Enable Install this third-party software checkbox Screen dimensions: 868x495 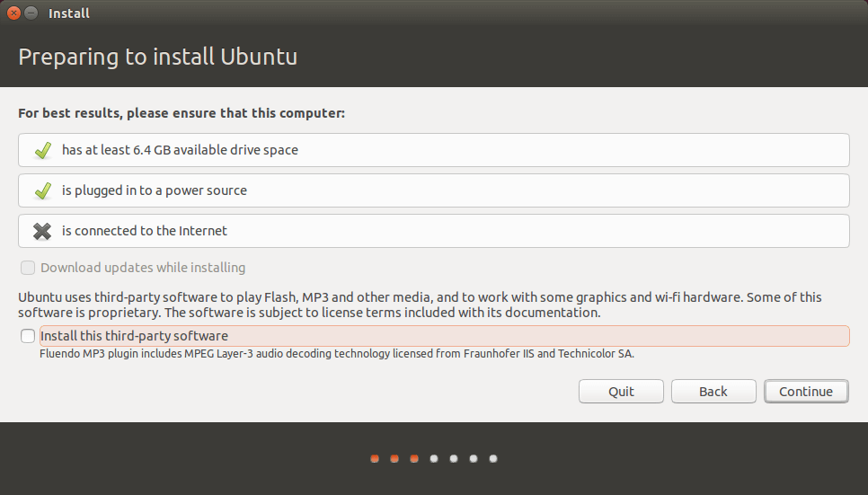point(28,336)
